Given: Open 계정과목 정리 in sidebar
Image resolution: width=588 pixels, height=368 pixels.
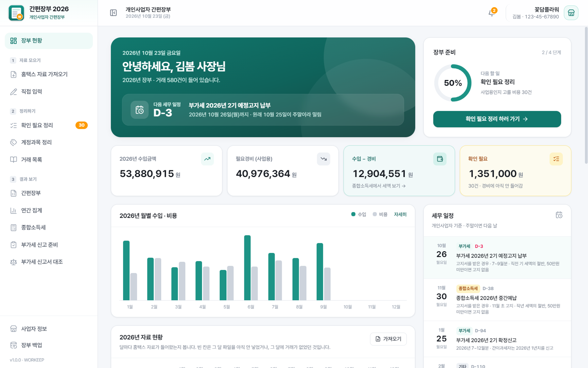Looking at the screenshot, I should (49, 143).
